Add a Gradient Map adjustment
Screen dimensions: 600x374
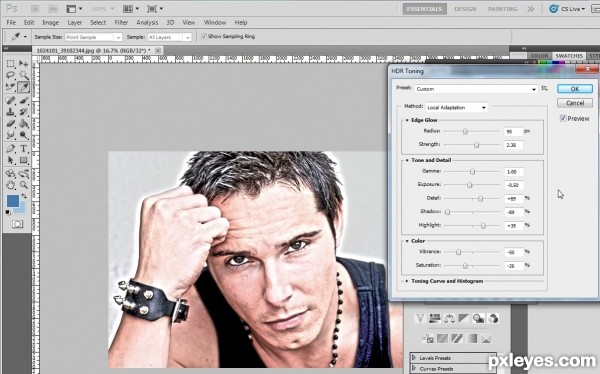[472, 338]
